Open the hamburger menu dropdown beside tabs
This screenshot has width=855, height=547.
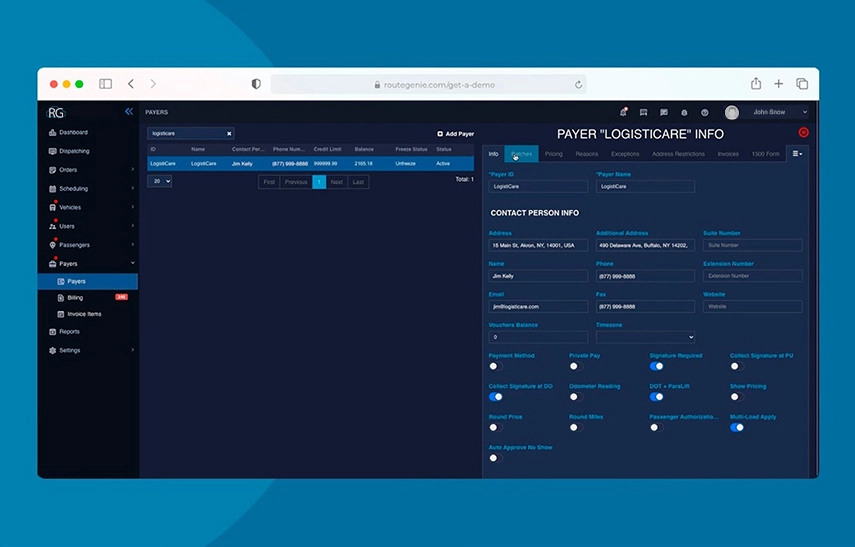(x=797, y=154)
